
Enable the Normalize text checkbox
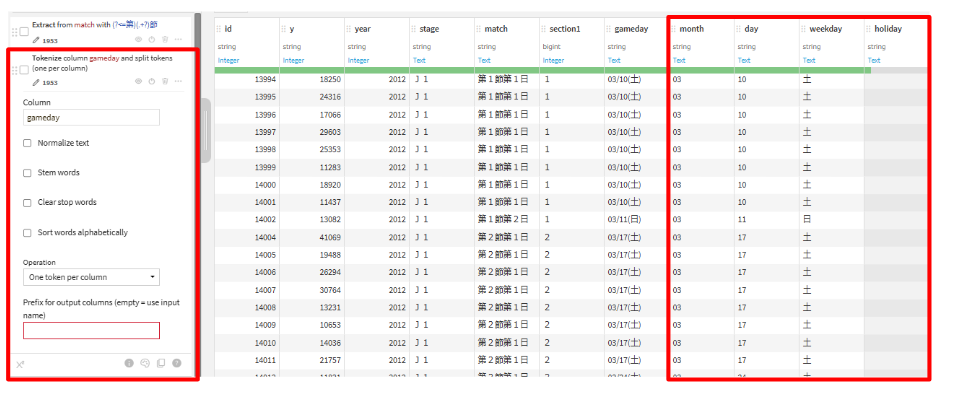[27, 143]
